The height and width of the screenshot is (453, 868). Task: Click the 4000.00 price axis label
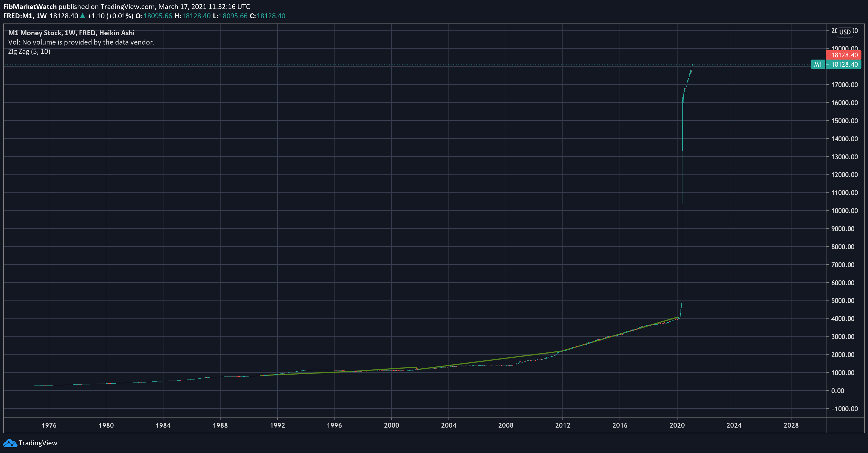pos(843,319)
